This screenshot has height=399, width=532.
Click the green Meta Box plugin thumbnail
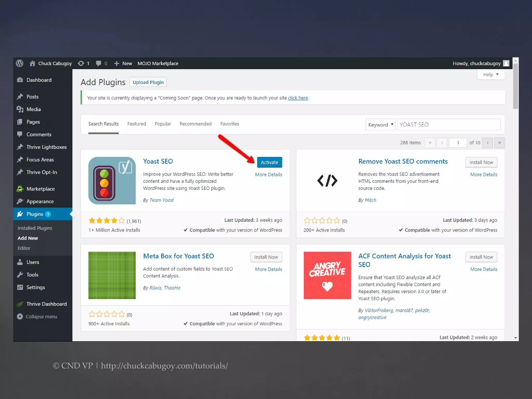(112, 275)
